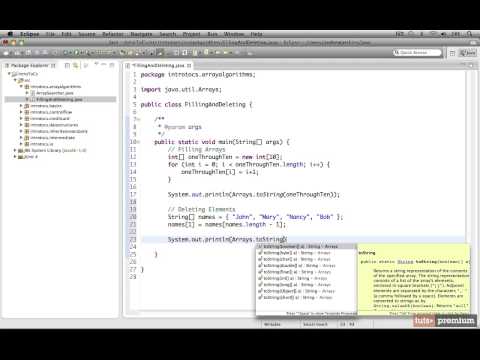Viewport: 480px width, 360px height.
Task: Open the Edit menu
Action: [66, 34]
